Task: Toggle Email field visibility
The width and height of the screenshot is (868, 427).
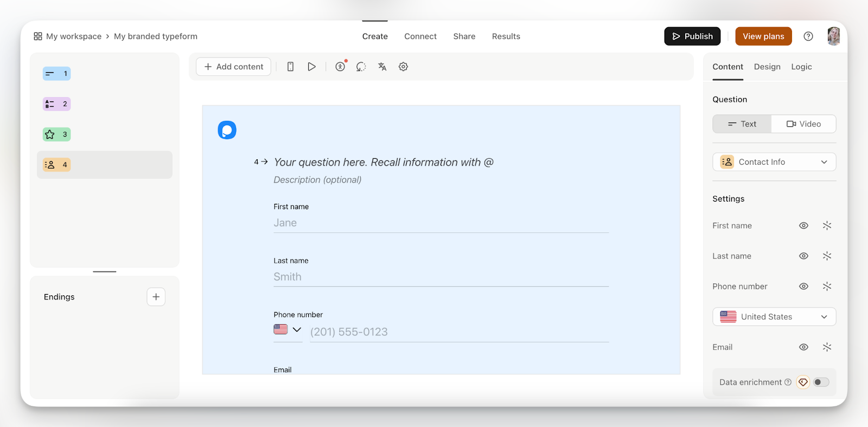Action: (804, 347)
